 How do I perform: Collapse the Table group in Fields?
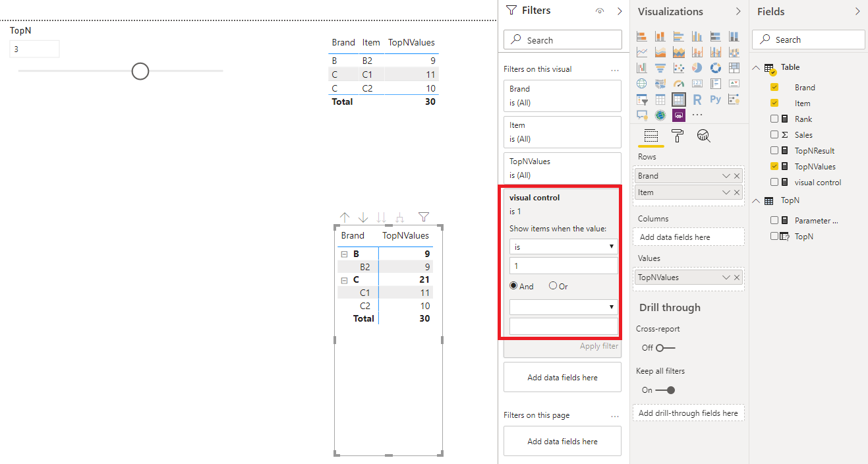pos(756,67)
